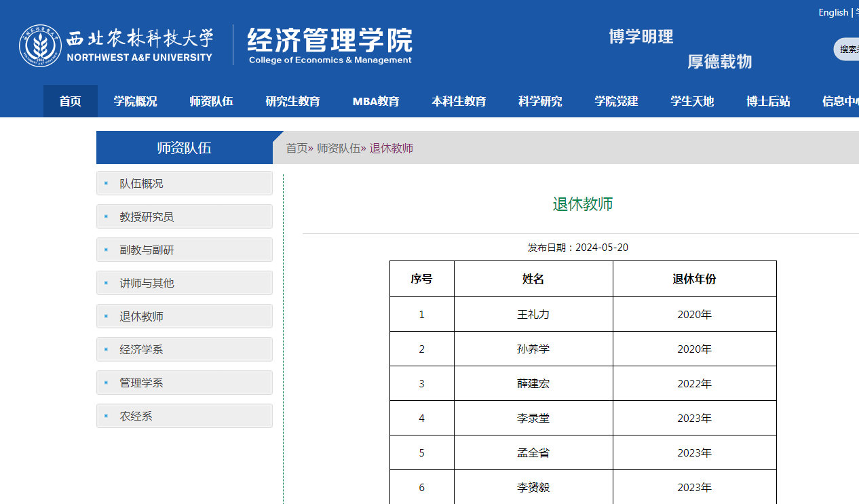This screenshot has width=859, height=504.
Task: Select 博士后站 in the top menu
Action: [767, 101]
